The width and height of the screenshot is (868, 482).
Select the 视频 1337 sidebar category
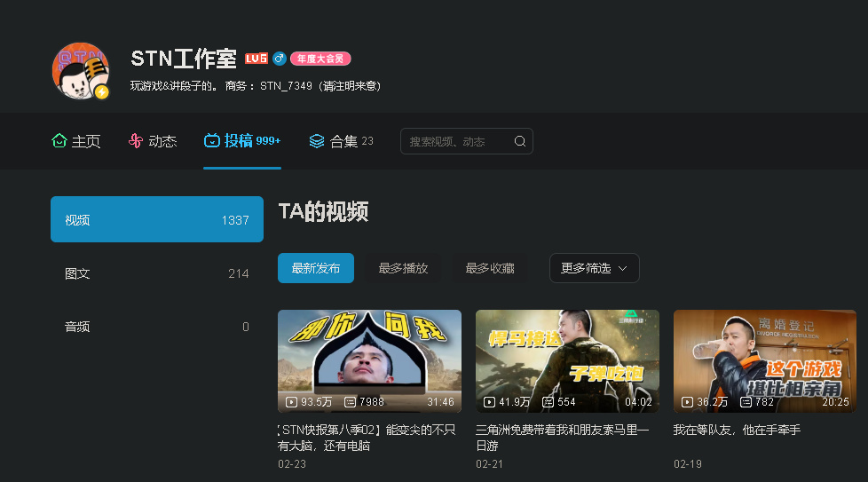pyautogui.click(x=157, y=219)
